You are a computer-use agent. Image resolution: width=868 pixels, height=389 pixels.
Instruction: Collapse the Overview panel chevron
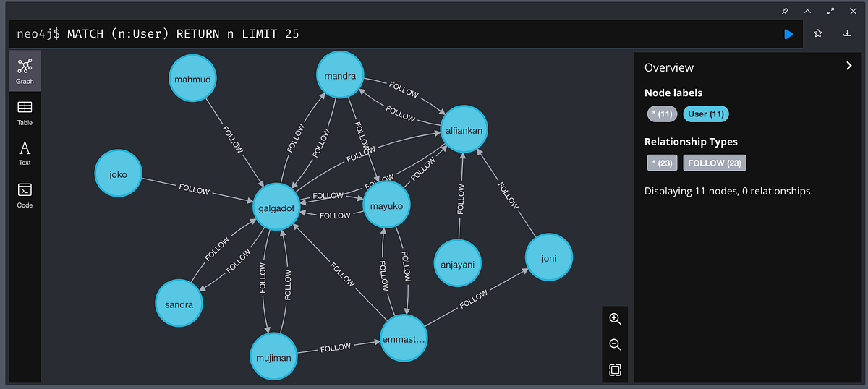click(x=848, y=66)
